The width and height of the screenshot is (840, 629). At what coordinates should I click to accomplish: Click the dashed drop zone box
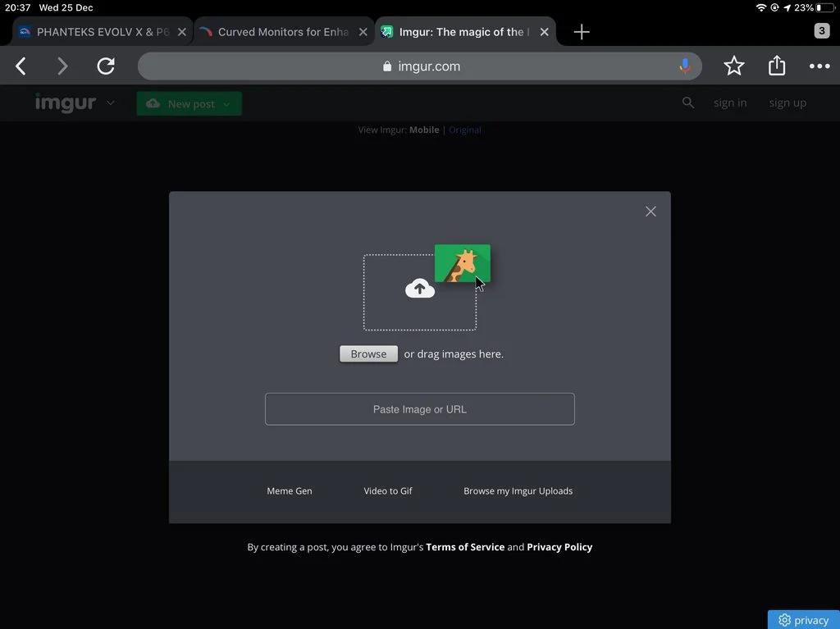pyautogui.click(x=419, y=293)
